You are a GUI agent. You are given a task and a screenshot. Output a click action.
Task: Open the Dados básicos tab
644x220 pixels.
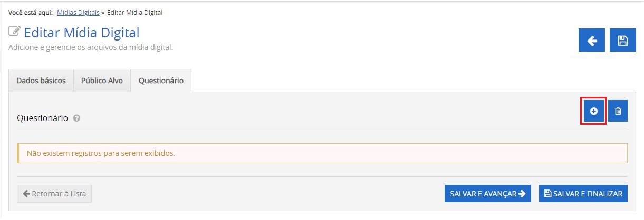coord(41,81)
